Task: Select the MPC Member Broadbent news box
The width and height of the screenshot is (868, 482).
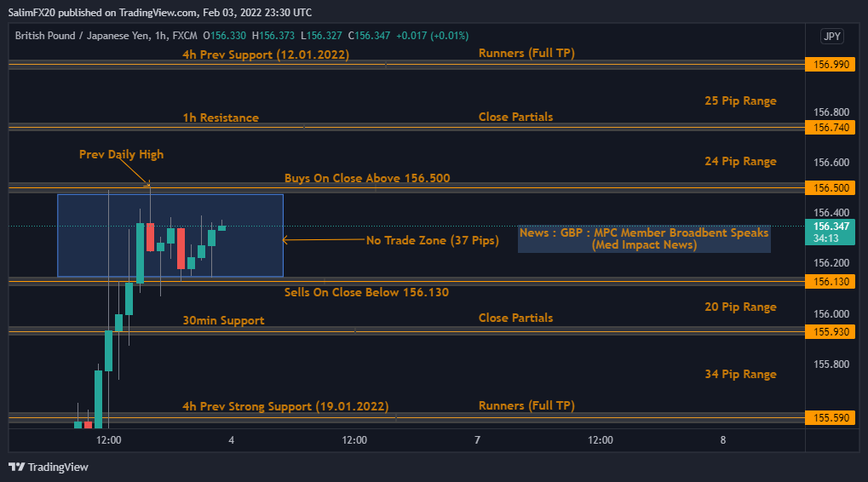Action: point(643,238)
